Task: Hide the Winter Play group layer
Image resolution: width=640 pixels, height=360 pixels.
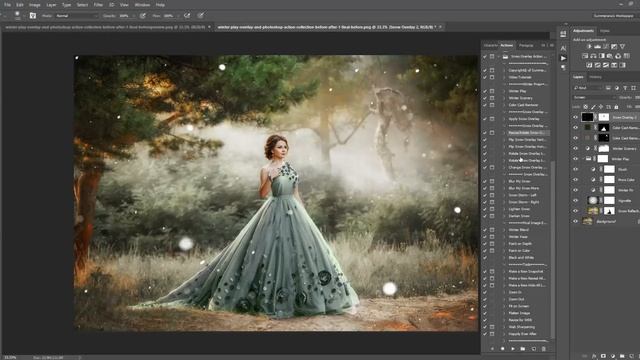Action: coord(576,159)
